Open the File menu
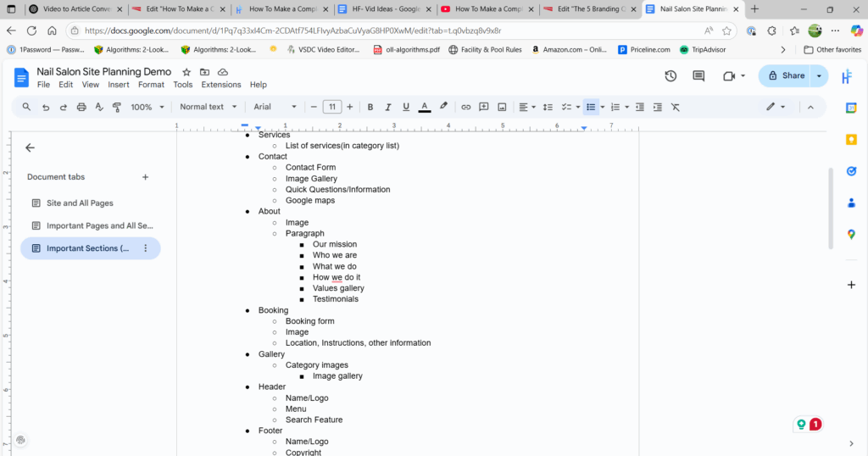The width and height of the screenshot is (868, 456). [43, 85]
